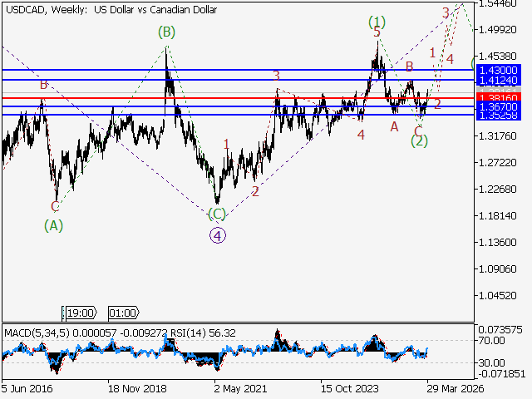Select the green (2) wave label
Image resolution: width=532 pixels, height=399 pixels.
click(419, 140)
